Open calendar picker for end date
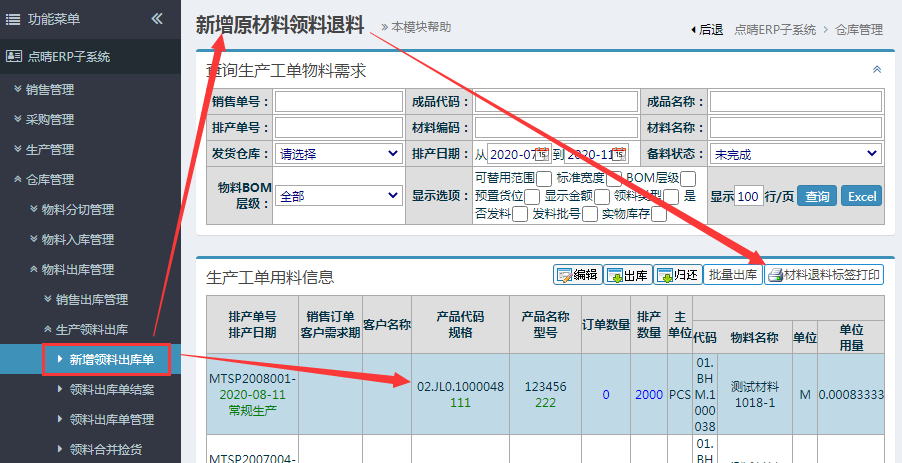 click(x=619, y=154)
